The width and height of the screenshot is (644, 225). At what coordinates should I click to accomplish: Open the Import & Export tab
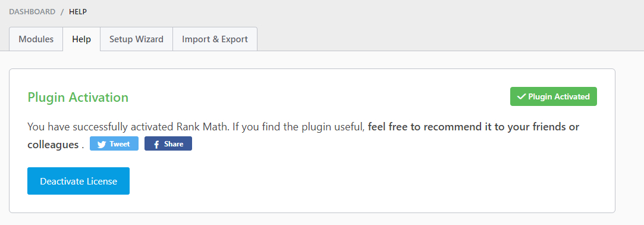pyautogui.click(x=215, y=39)
